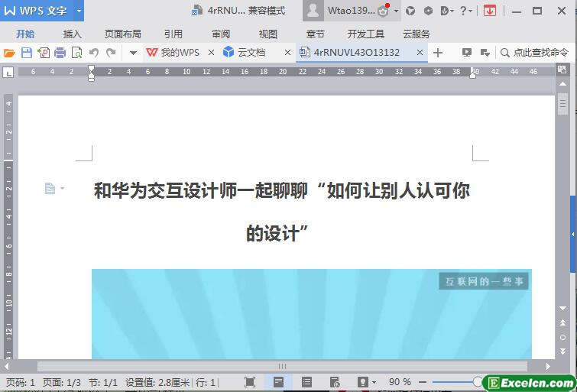Image resolution: width=577 pixels, height=392 pixels.
Task: Click the left indent marker on ruler
Action: coord(91,73)
